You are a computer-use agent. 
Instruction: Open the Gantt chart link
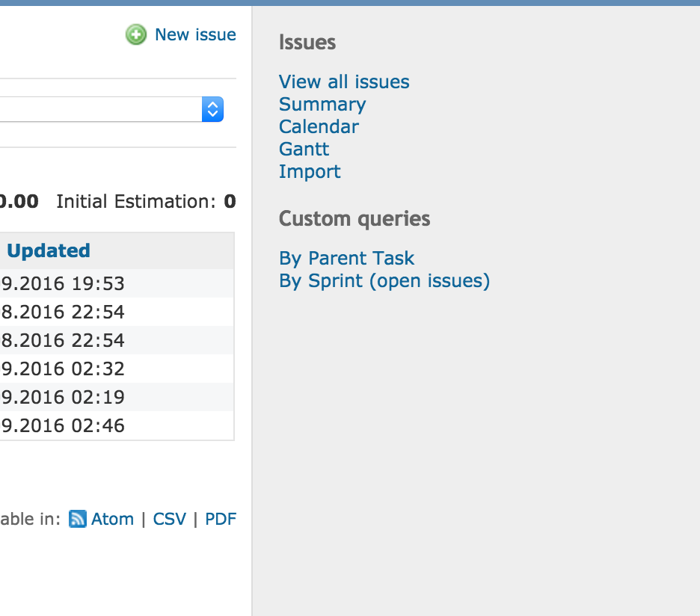coord(304,149)
